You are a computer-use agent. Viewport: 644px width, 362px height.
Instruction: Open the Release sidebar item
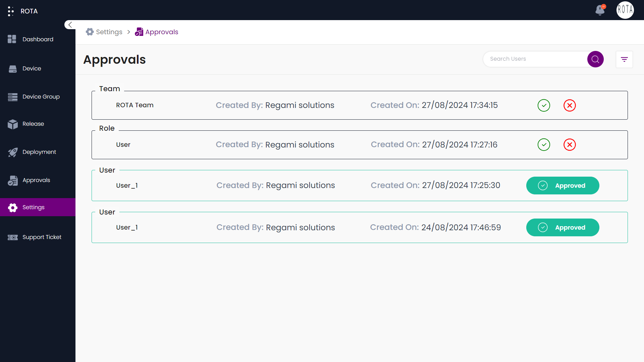coord(33,124)
